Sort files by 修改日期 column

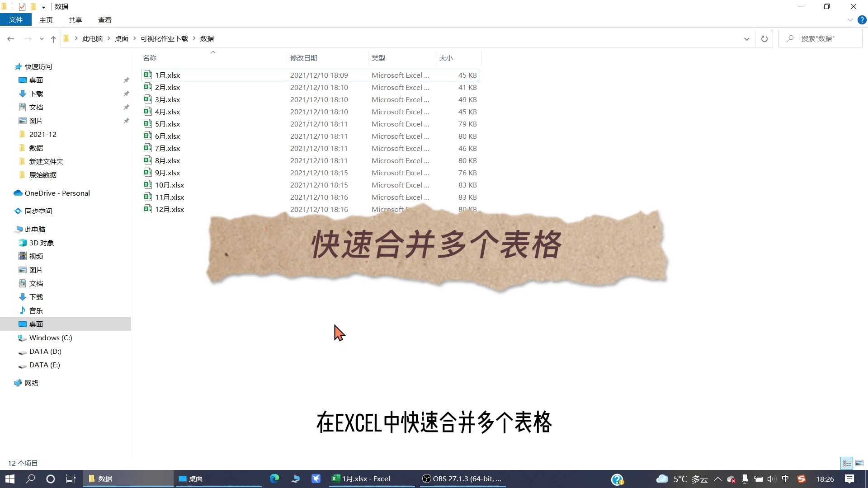tap(304, 58)
